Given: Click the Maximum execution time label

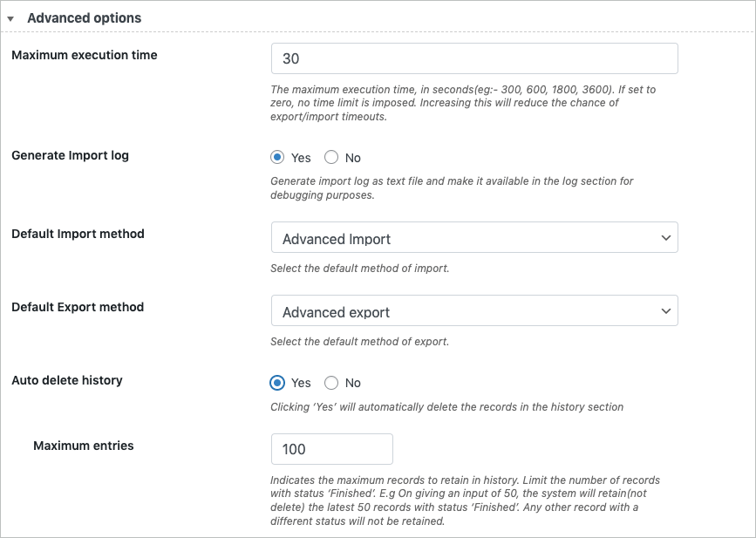Looking at the screenshot, I should pyautogui.click(x=85, y=55).
